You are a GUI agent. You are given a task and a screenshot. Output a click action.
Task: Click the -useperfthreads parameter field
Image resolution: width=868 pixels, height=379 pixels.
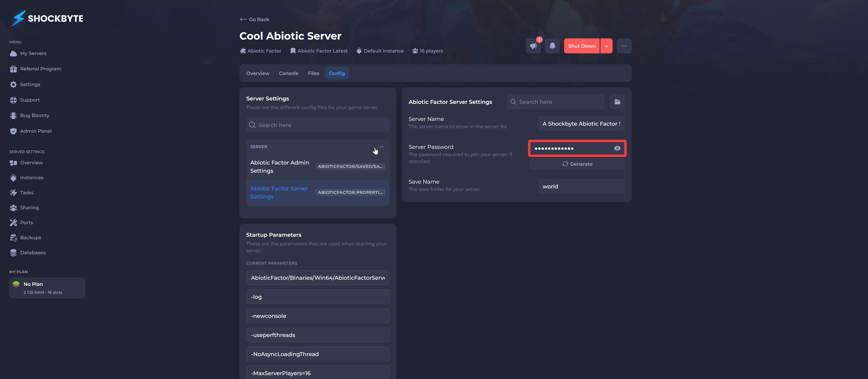coord(318,335)
